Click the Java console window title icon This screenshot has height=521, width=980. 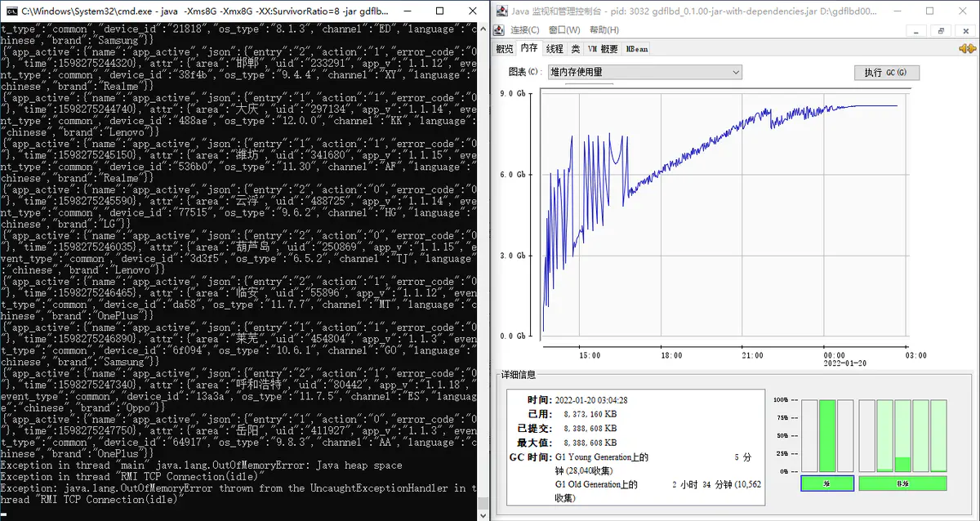[x=501, y=11]
